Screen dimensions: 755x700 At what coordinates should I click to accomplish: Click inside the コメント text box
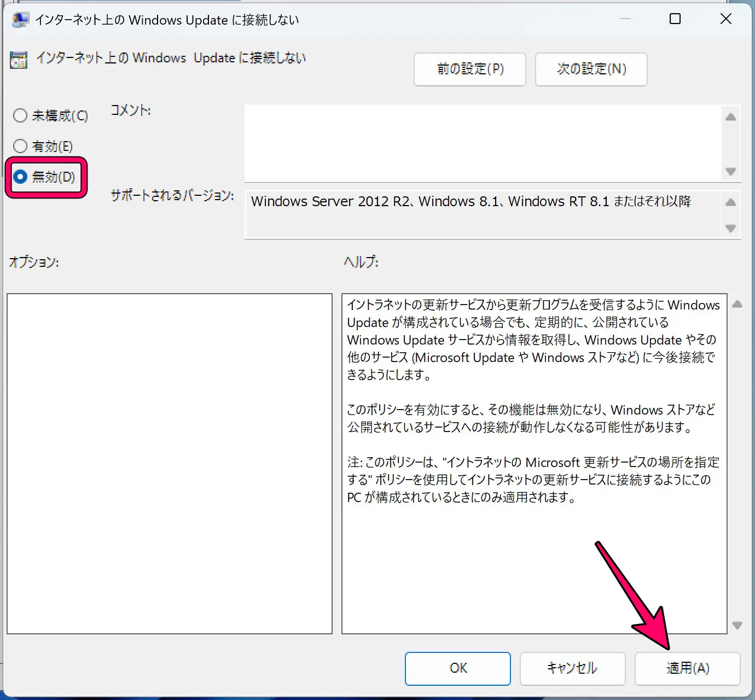click(x=481, y=143)
